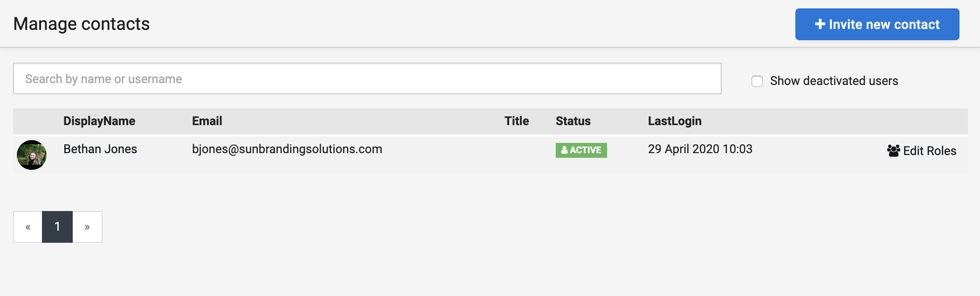Viewport: 980px width, 296px height.
Task: Click the Show deactivated users label
Action: pos(834,81)
